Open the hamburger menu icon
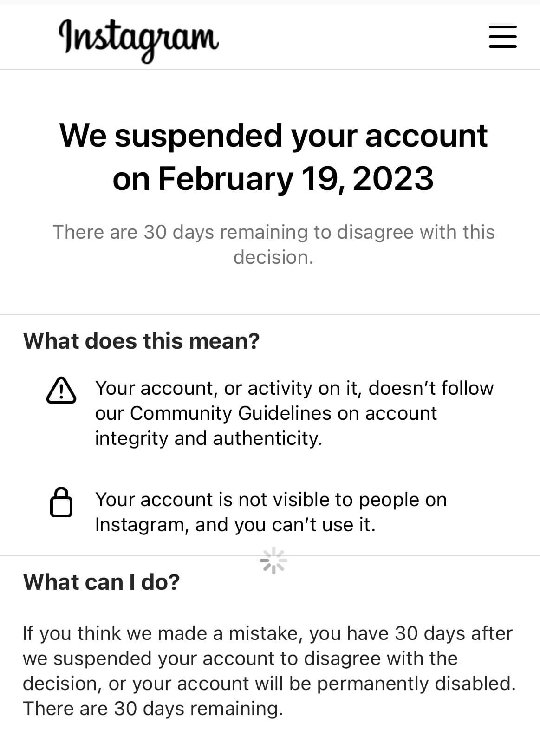540x756 pixels. (x=502, y=37)
